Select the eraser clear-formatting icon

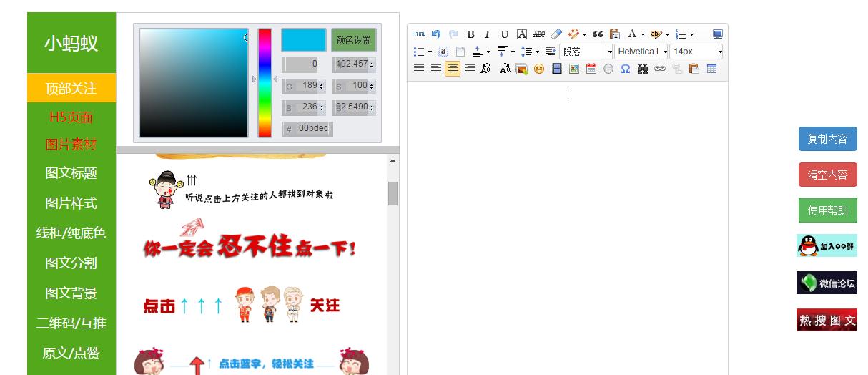coord(556,34)
